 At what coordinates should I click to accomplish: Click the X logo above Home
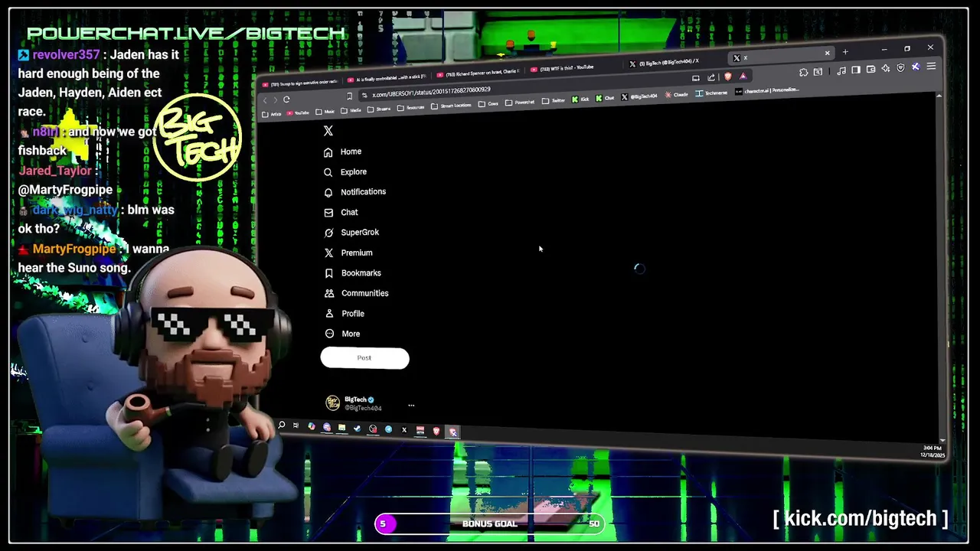point(328,131)
